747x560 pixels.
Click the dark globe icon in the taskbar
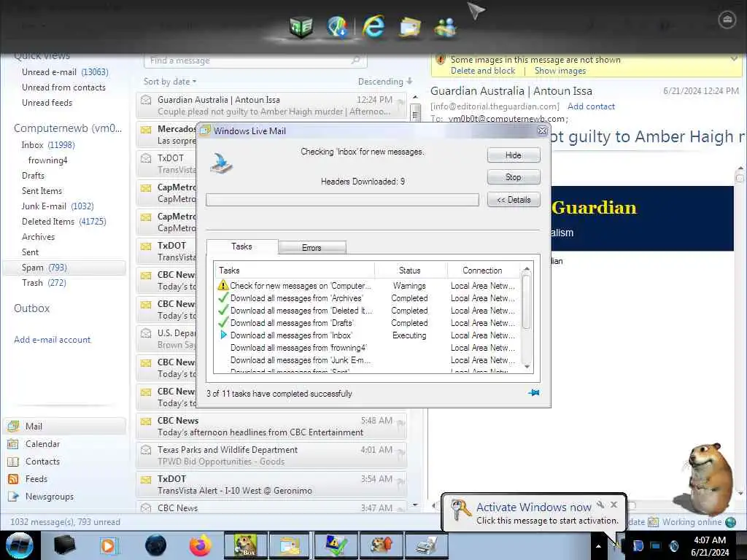click(156, 545)
